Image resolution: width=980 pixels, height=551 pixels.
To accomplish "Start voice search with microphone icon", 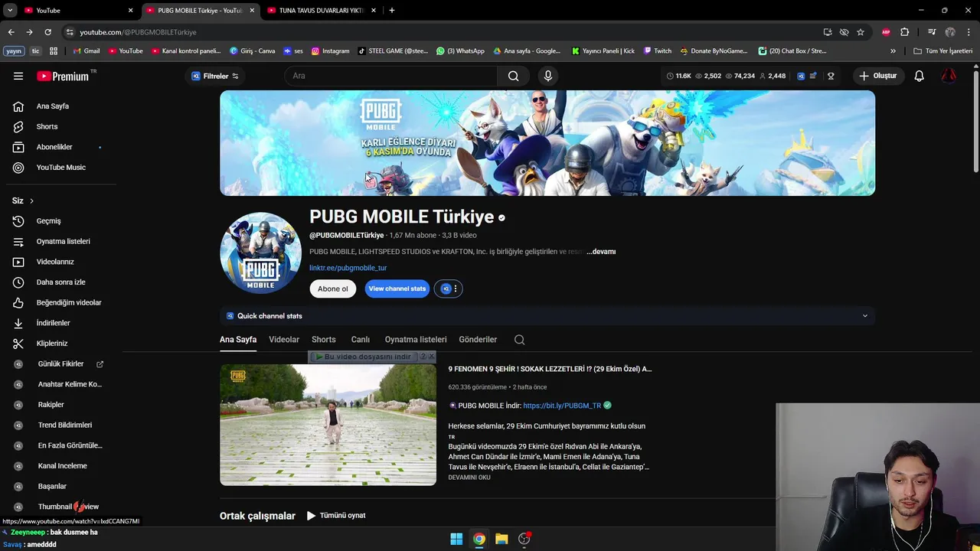I will (x=547, y=76).
